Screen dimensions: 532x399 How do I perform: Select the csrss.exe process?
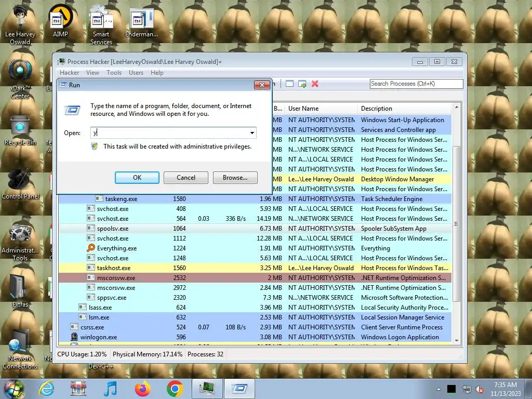point(255,327)
